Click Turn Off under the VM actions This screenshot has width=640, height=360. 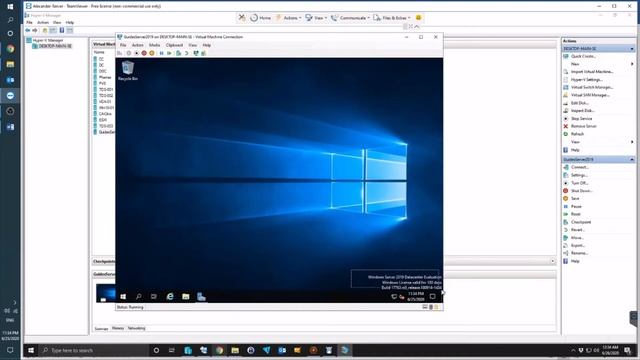pos(580,183)
